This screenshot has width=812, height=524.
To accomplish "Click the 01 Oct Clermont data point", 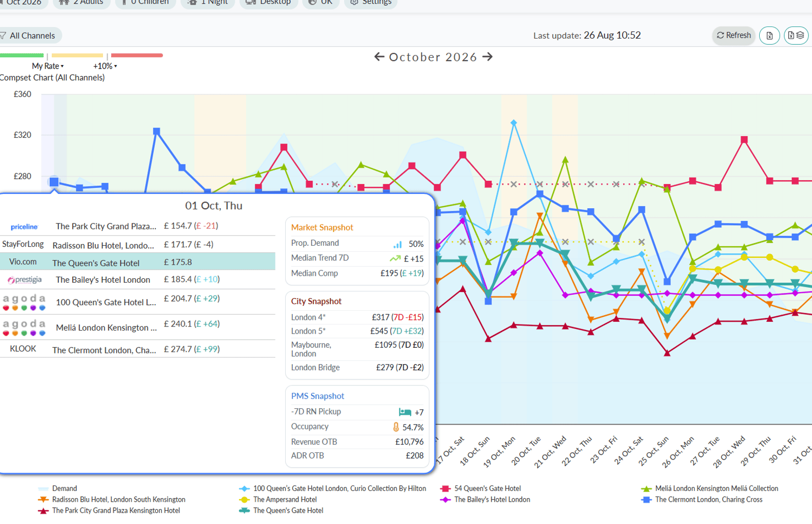I will (54, 182).
